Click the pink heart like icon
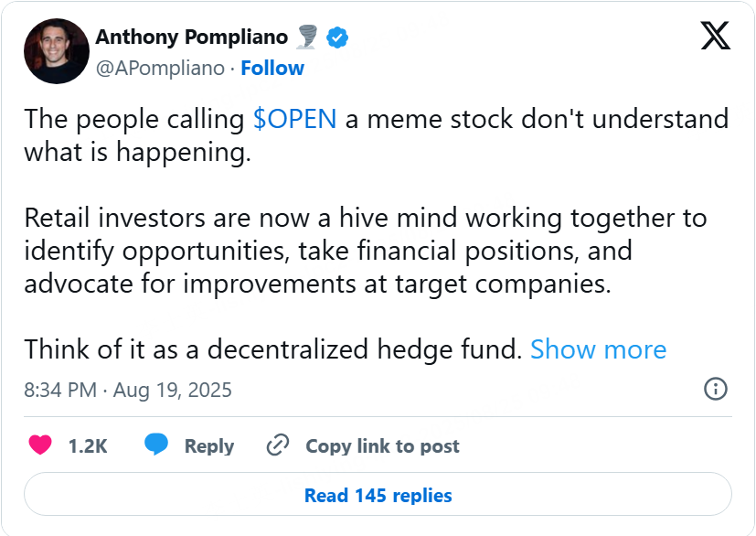 [40, 445]
